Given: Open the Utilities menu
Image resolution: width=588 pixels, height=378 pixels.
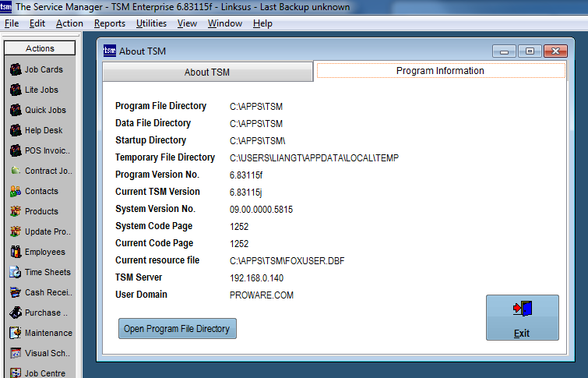Looking at the screenshot, I should tap(151, 23).
